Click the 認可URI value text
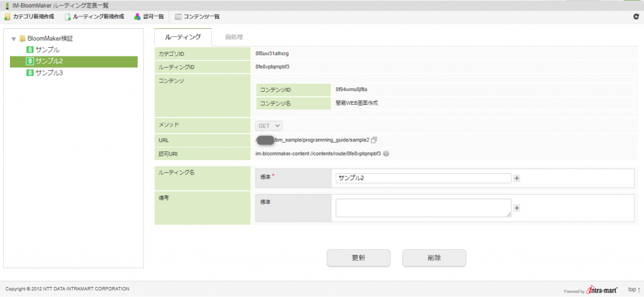The image size is (644, 297). (318, 153)
